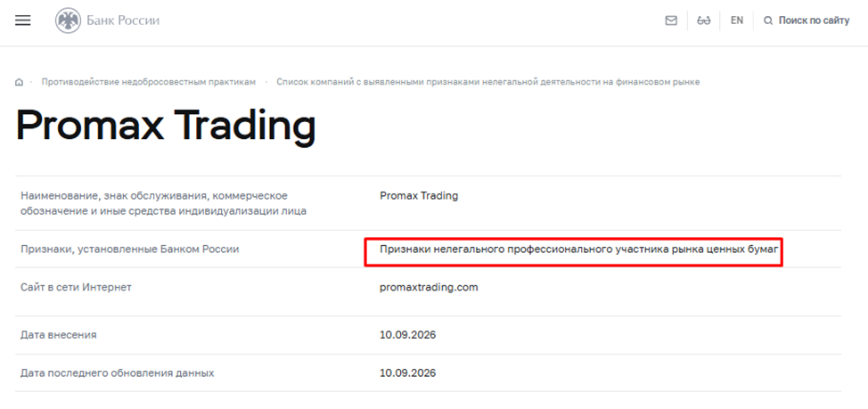Click the magnifier search icon

click(x=768, y=21)
